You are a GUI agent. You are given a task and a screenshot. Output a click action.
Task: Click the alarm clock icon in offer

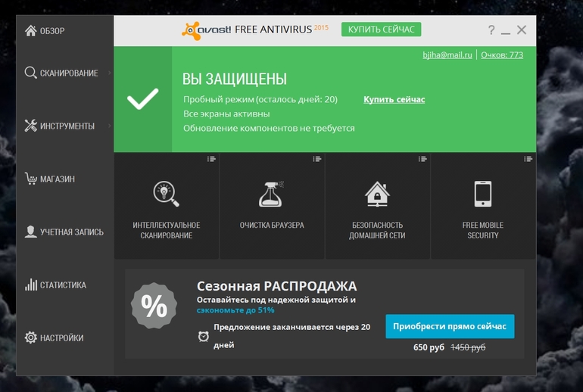204,336
